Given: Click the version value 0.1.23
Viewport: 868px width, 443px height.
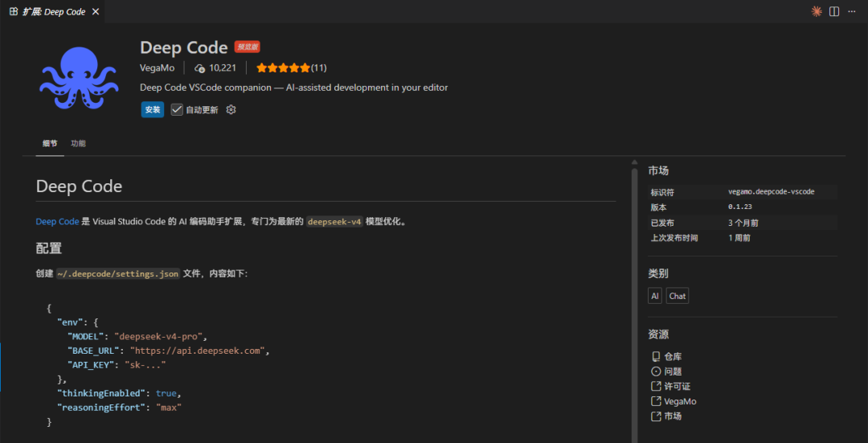Looking at the screenshot, I should (x=739, y=207).
